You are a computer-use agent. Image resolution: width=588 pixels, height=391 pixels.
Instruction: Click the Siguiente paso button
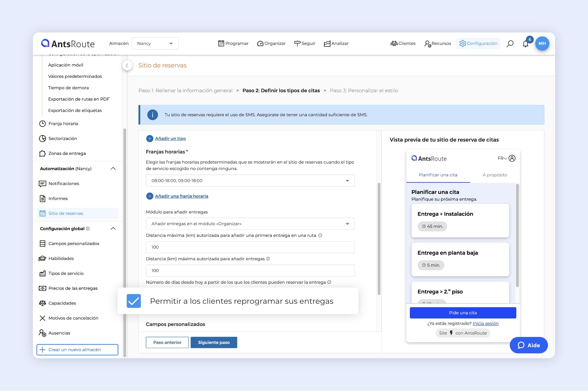coord(214,343)
